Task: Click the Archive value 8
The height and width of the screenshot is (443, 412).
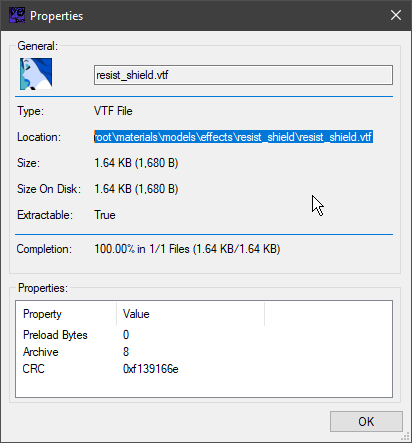Action: [x=126, y=352]
